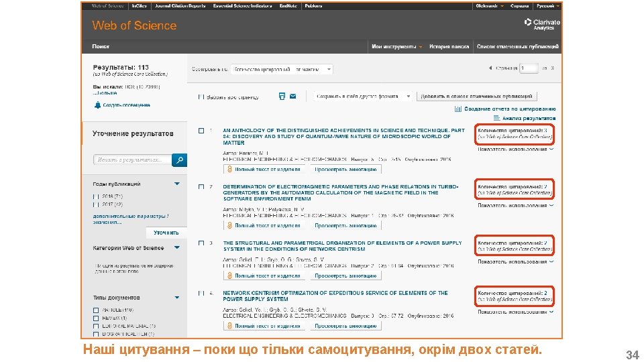Image resolution: width=644 pixels, height=362 pixels.
Task: Check the EDITORIAL MATERIAL document type
Action: pos(96,326)
